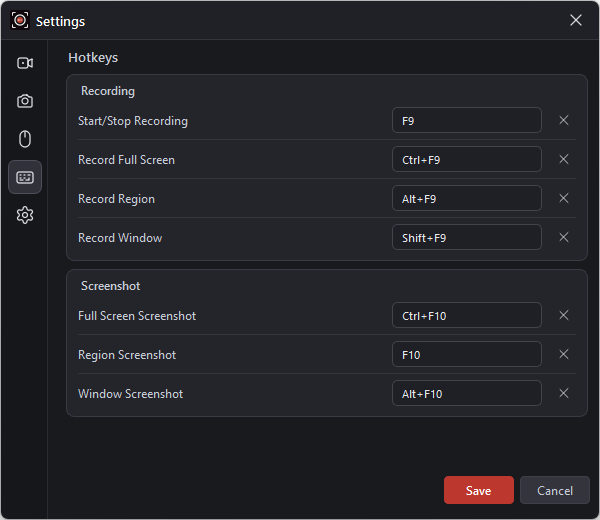This screenshot has height=520, width=600.
Task: Click the Start/Stop Recording label
Action: coord(133,121)
